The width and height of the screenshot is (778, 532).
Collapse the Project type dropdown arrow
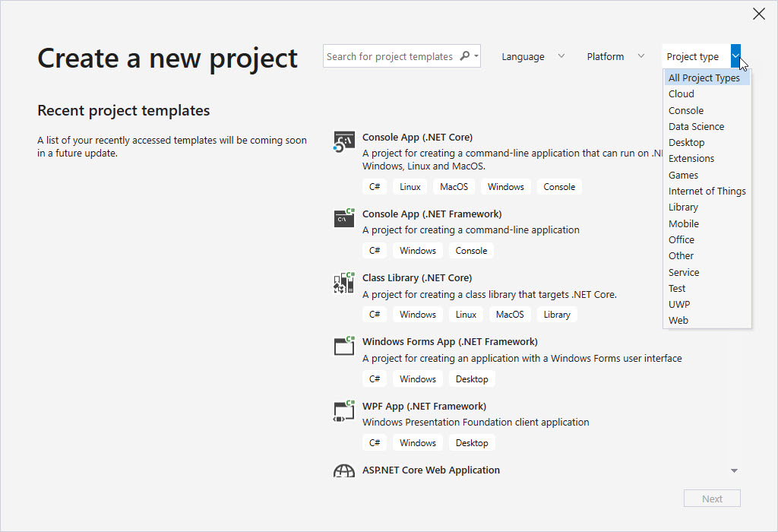pos(735,56)
